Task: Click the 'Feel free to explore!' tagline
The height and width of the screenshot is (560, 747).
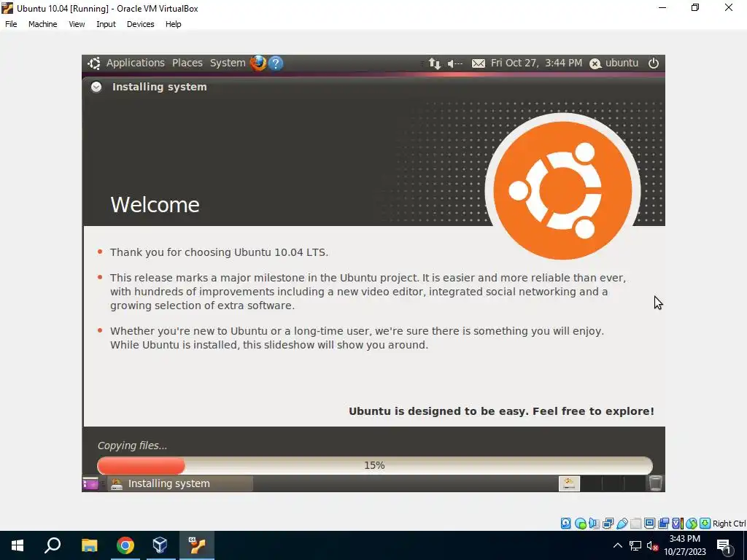Action: (x=593, y=411)
